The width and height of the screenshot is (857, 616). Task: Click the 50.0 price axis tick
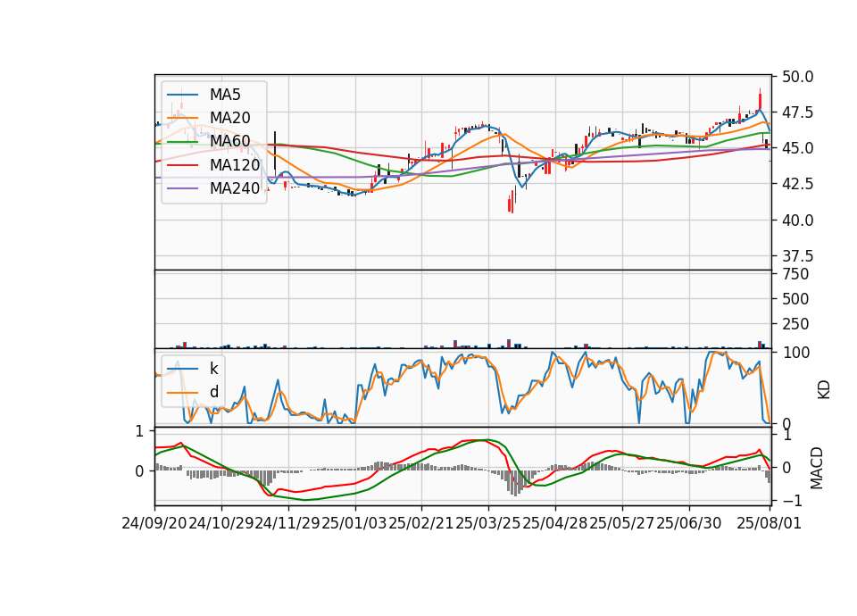[797, 77]
